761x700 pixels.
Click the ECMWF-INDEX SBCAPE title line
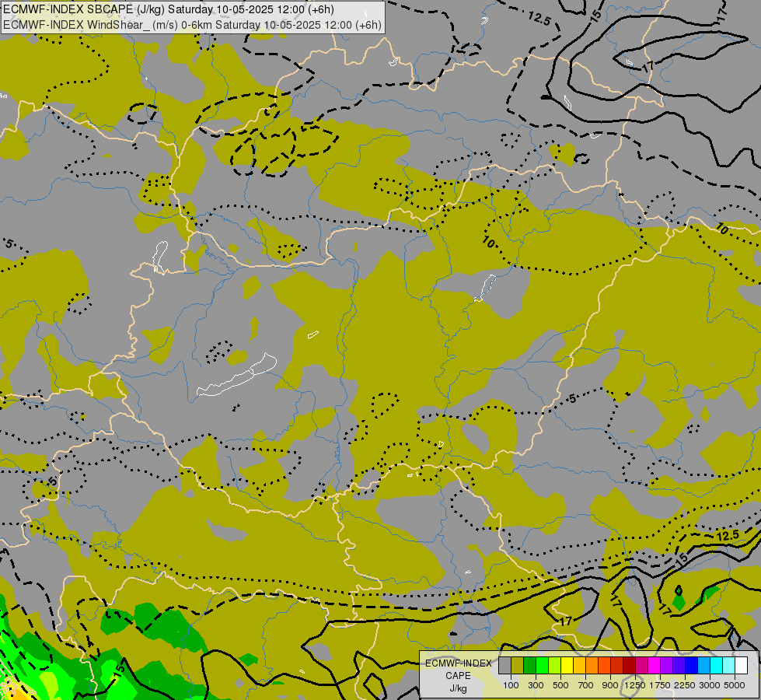point(169,9)
